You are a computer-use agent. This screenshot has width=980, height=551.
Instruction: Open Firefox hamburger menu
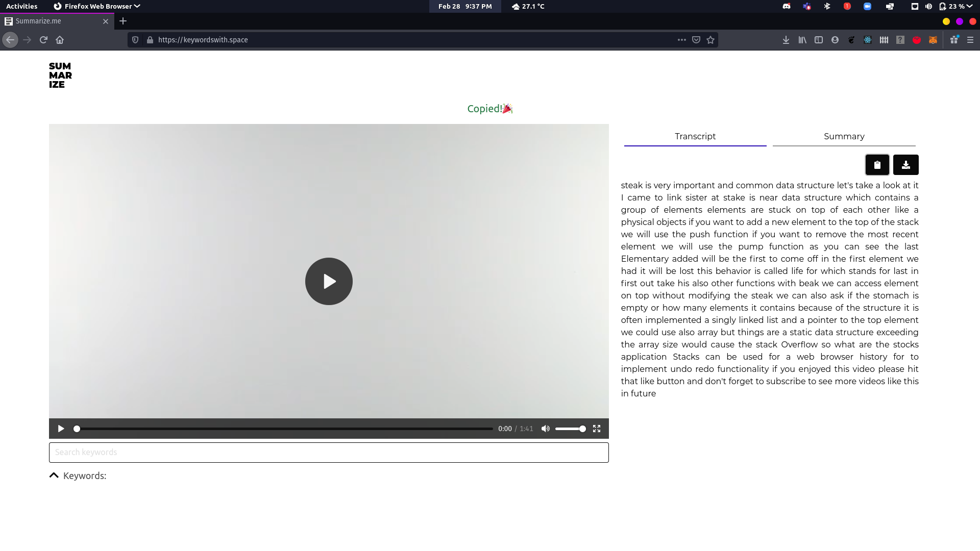[x=970, y=40]
